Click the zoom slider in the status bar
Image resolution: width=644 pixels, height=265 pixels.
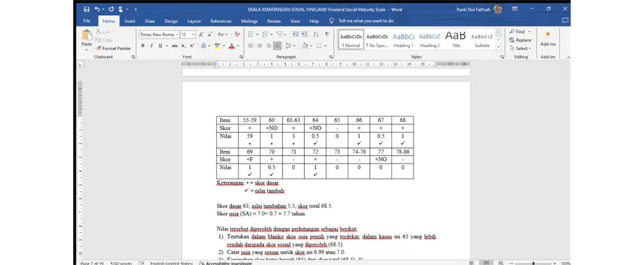point(533,264)
